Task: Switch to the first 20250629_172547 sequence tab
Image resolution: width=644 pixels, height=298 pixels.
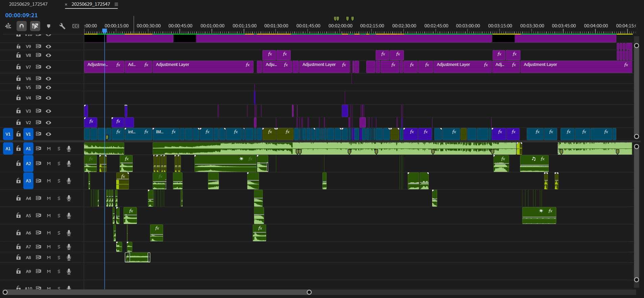Action: pyautogui.click(x=28, y=4)
